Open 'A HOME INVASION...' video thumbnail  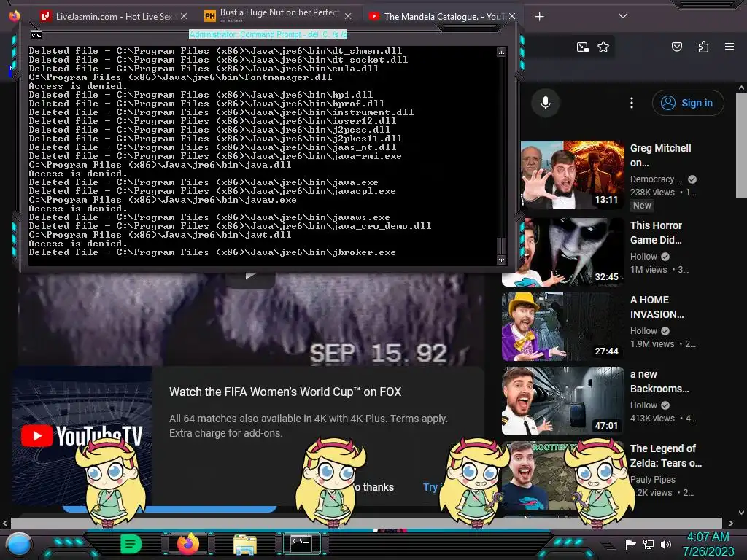click(x=563, y=327)
